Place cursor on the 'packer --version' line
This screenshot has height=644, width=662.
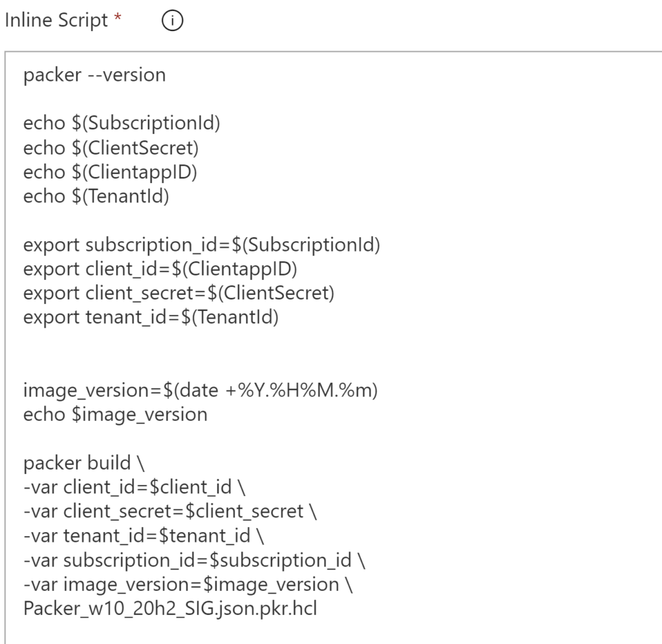point(94,75)
